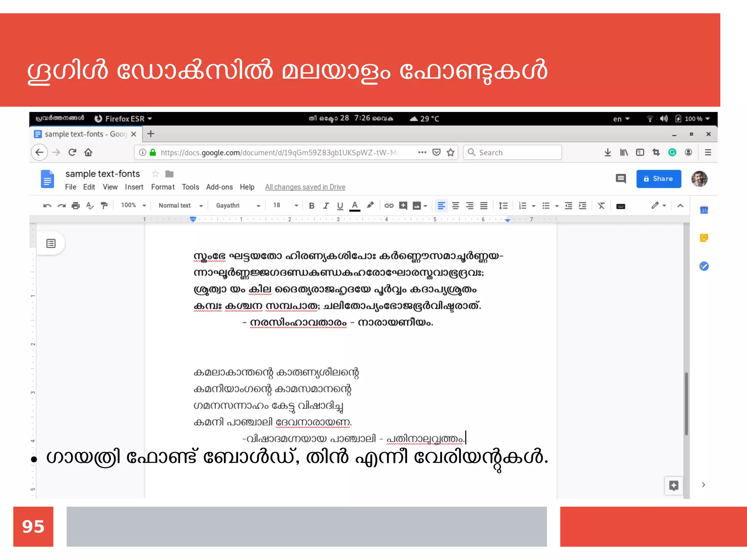The width and height of the screenshot is (747, 560).
Task: Open the Add-ons menu
Action: 219,187
